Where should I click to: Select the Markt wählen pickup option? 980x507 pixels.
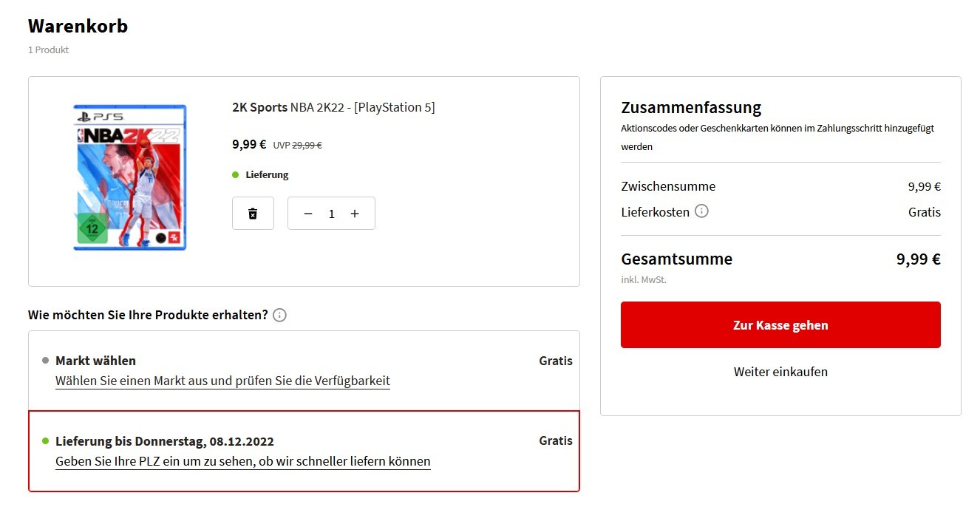tap(304, 371)
